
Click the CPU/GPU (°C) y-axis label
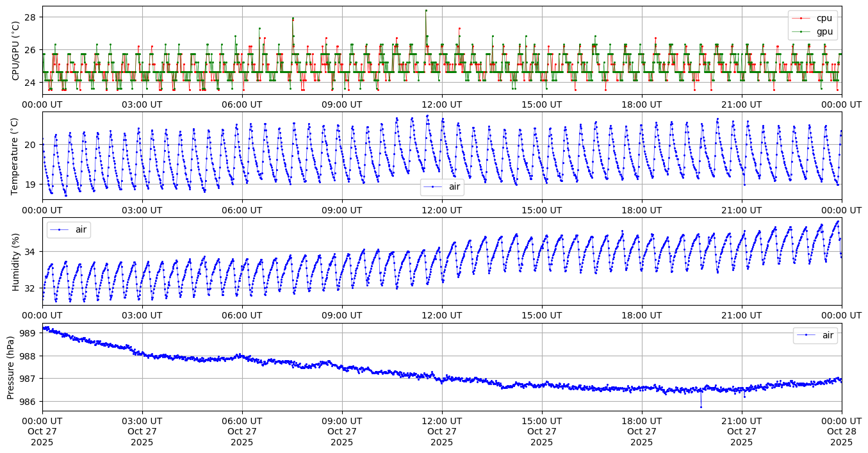click(x=16, y=51)
